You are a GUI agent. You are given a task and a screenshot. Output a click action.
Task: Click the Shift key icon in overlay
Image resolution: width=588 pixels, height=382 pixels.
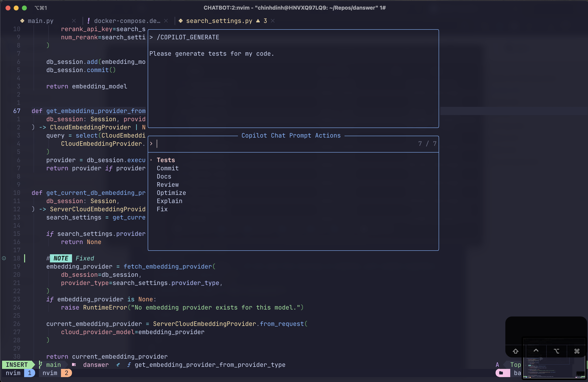(515, 351)
